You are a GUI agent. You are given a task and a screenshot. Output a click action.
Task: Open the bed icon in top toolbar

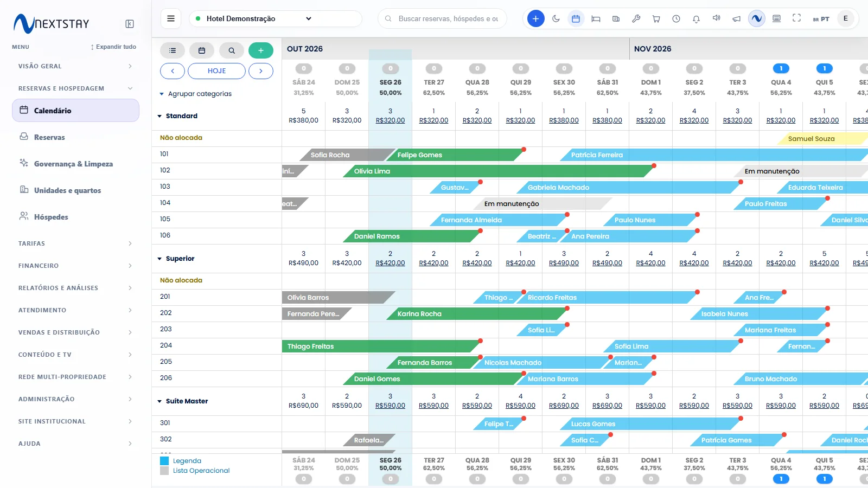pos(596,18)
